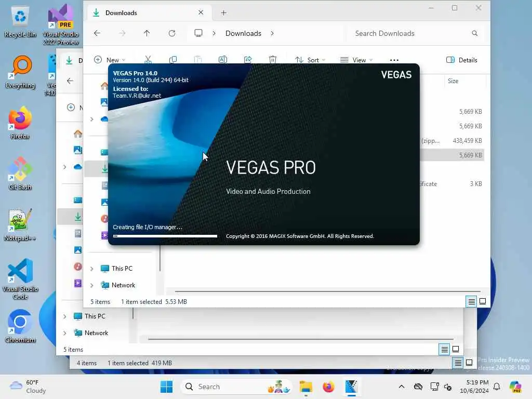Click Share icon in Downloads toolbar
This screenshot has width=532, height=399.
point(248,60)
